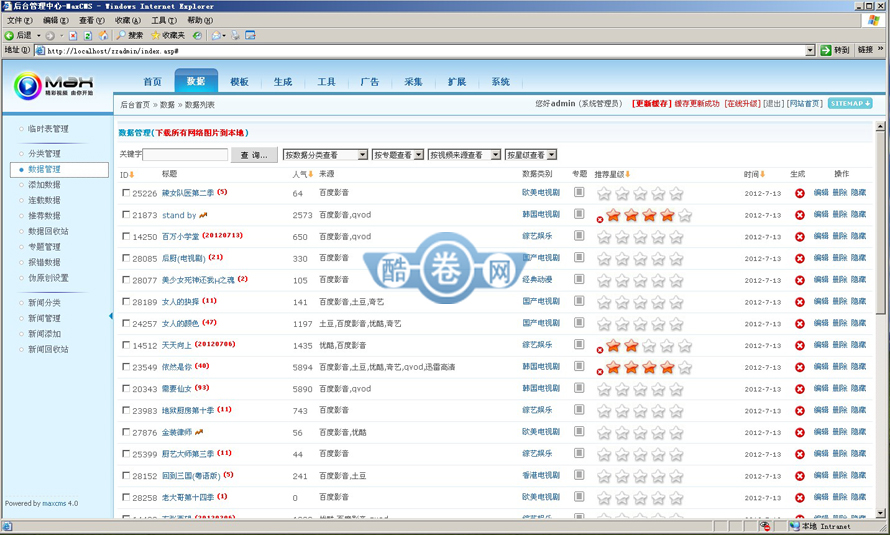Click the 退出 logout link

pos(774,104)
